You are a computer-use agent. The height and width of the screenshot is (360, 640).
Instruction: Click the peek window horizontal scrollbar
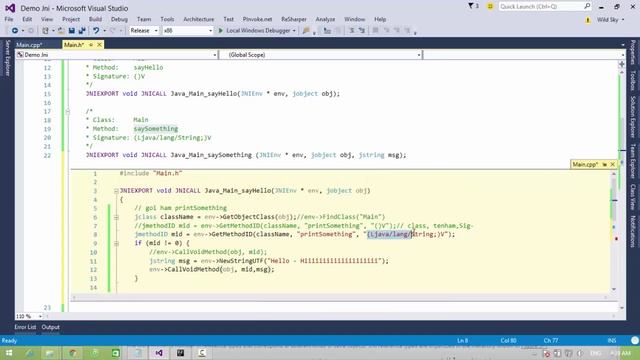340,297
